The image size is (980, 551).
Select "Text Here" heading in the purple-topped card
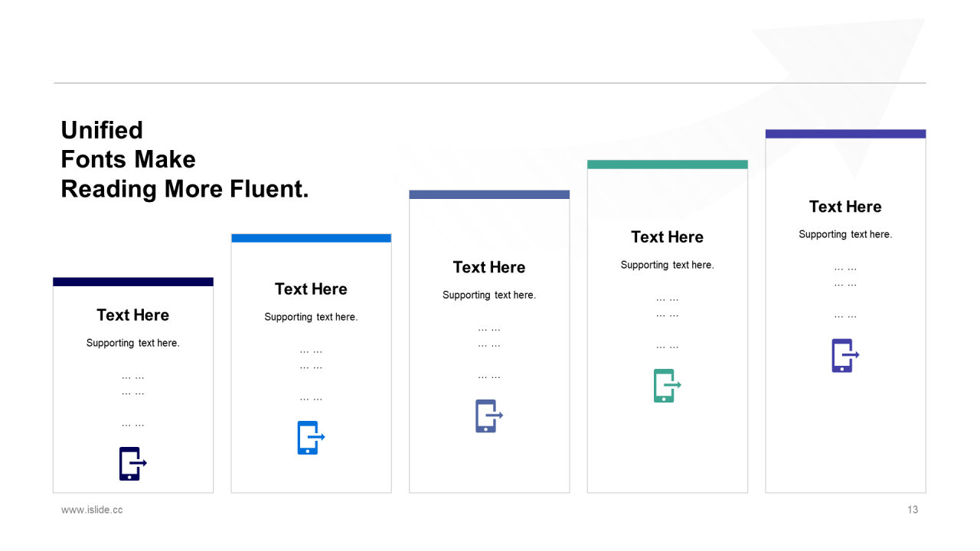coord(845,207)
